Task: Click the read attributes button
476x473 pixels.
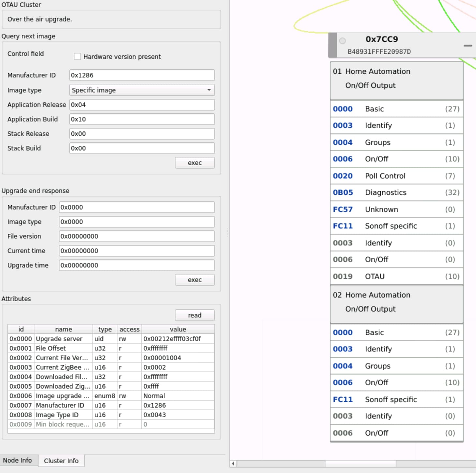Action: pos(195,315)
